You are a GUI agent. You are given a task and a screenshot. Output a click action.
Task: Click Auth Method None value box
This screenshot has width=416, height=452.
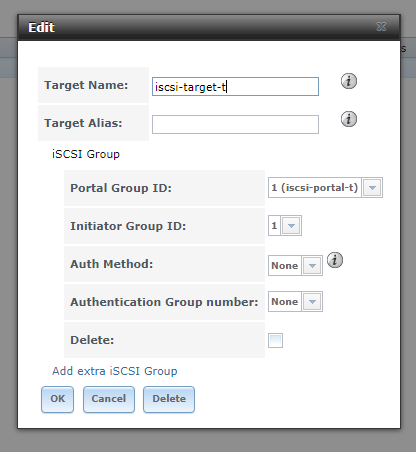click(285, 266)
